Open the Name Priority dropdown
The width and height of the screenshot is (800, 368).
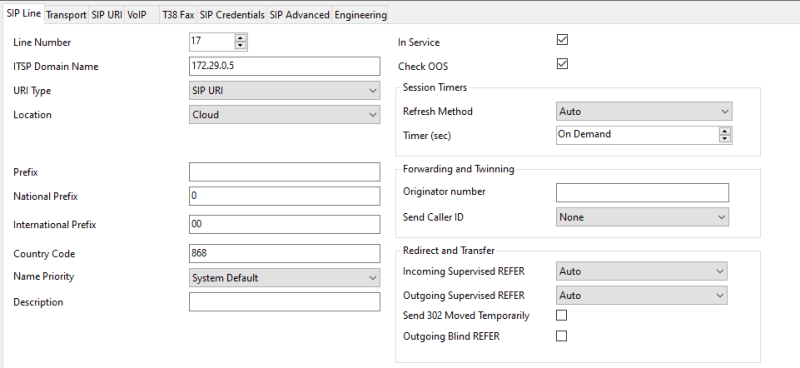[285, 278]
